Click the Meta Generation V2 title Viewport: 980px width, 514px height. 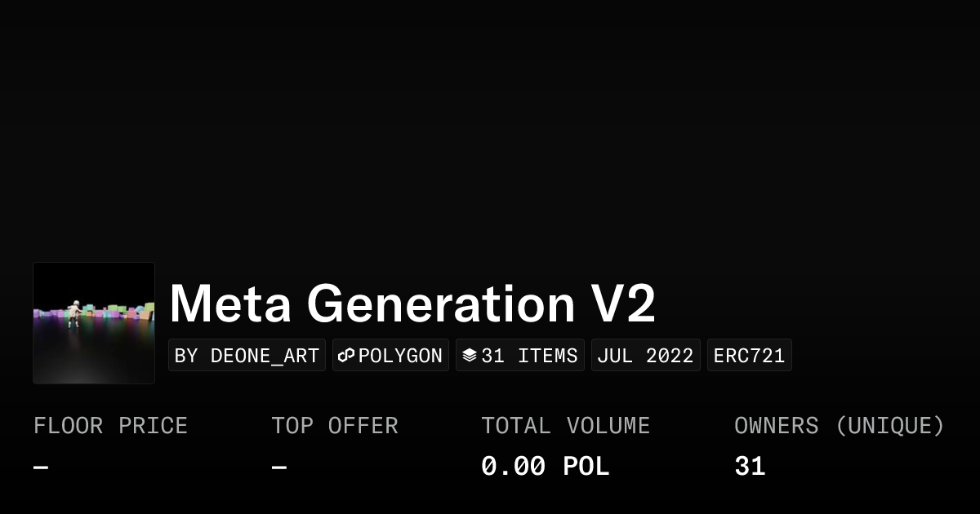[412, 304]
